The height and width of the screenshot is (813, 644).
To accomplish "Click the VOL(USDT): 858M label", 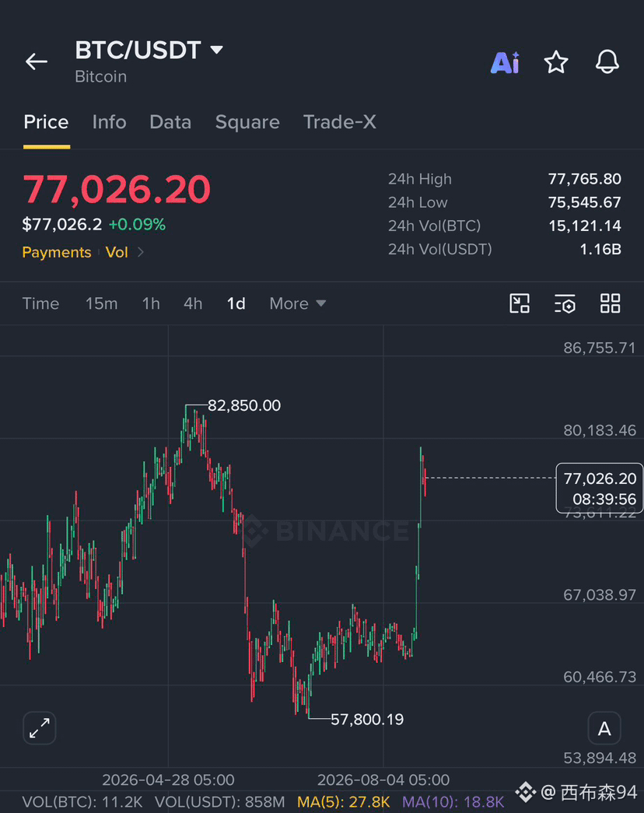I will pos(220,801).
